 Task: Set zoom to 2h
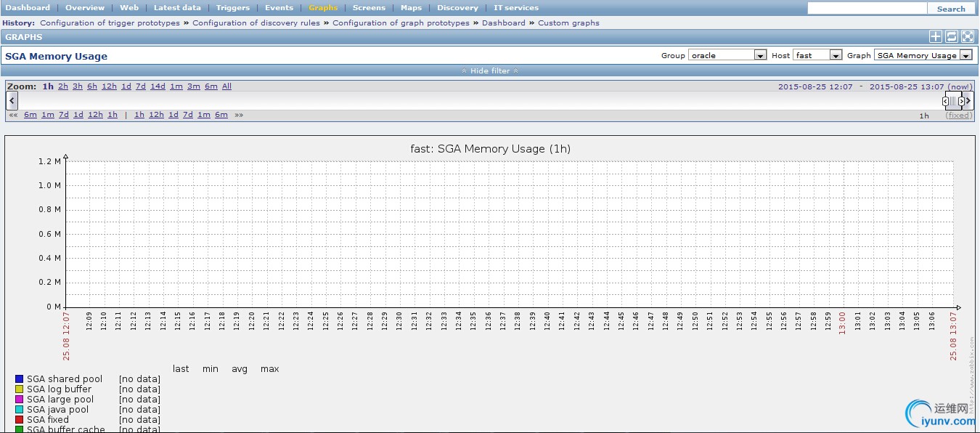tap(63, 86)
